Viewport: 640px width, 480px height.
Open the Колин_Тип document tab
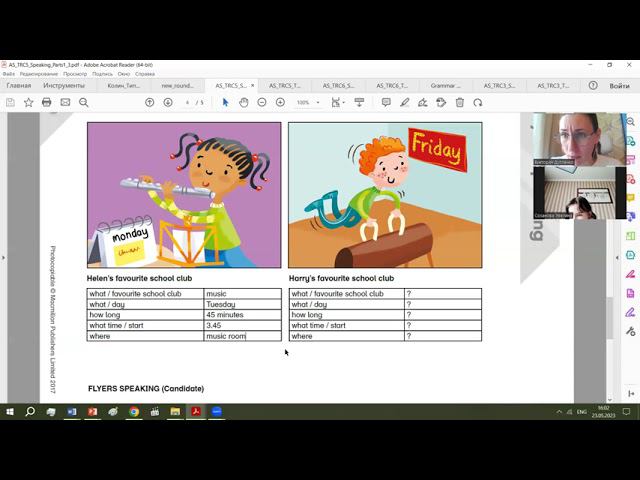coord(124,86)
